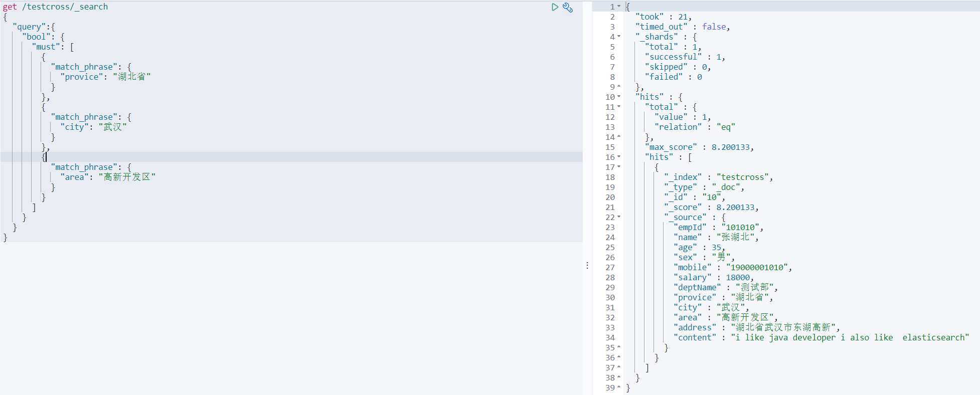Click the "city" field in the query
This screenshot has height=395, width=980.
[x=74, y=127]
